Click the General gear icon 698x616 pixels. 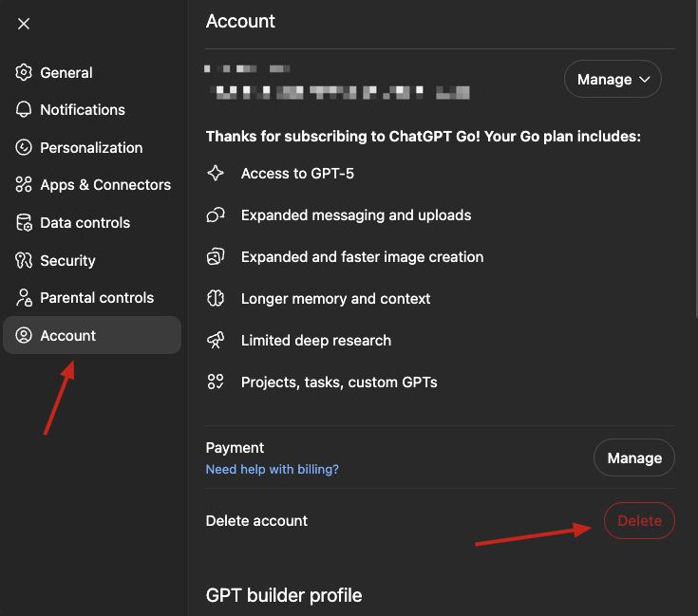[24, 72]
